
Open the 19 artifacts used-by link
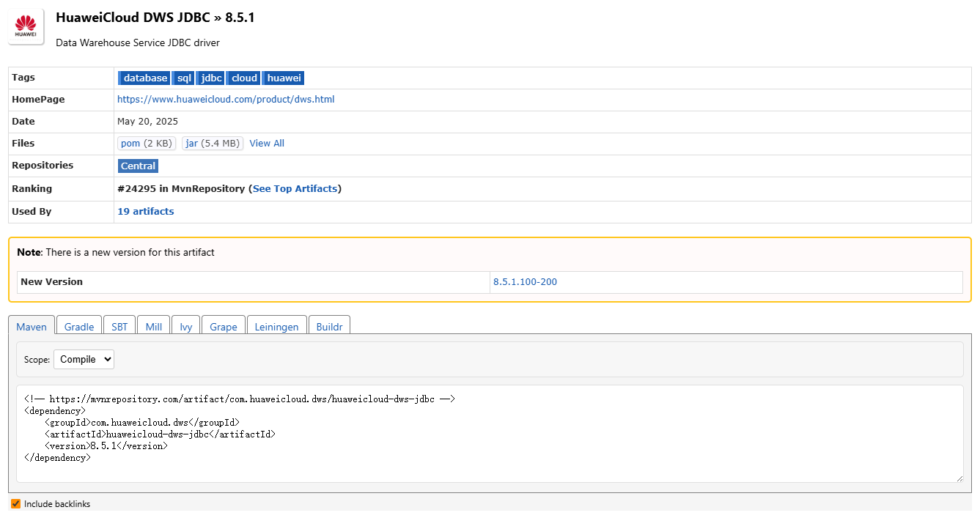tap(146, 212)
